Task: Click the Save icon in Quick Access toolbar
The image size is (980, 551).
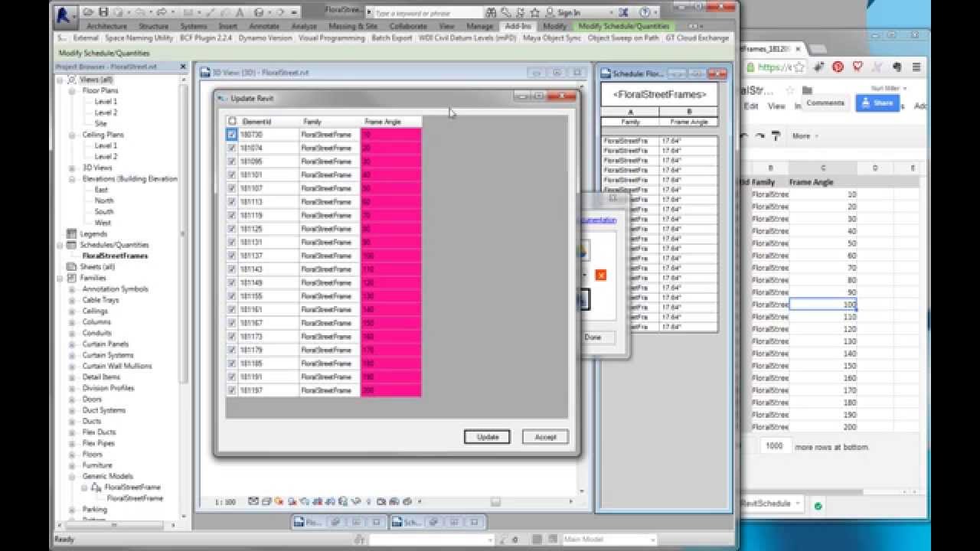Action: [103, 12]
